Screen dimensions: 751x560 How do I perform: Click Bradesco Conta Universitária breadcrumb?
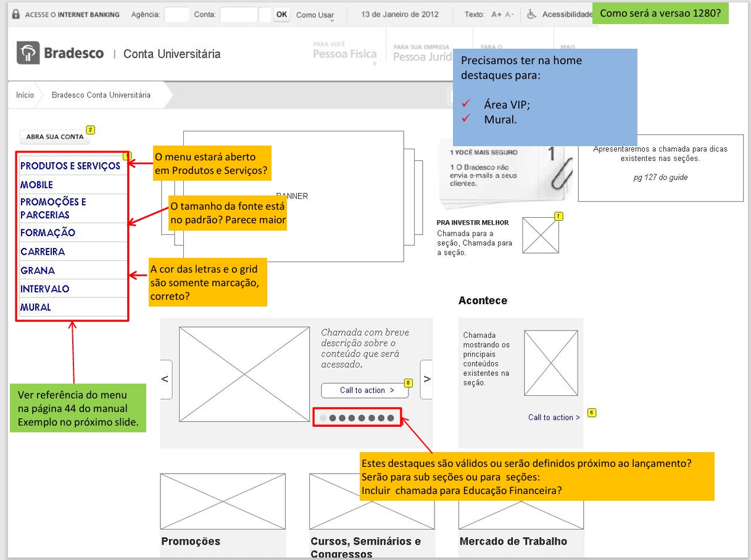click(101, 95)
